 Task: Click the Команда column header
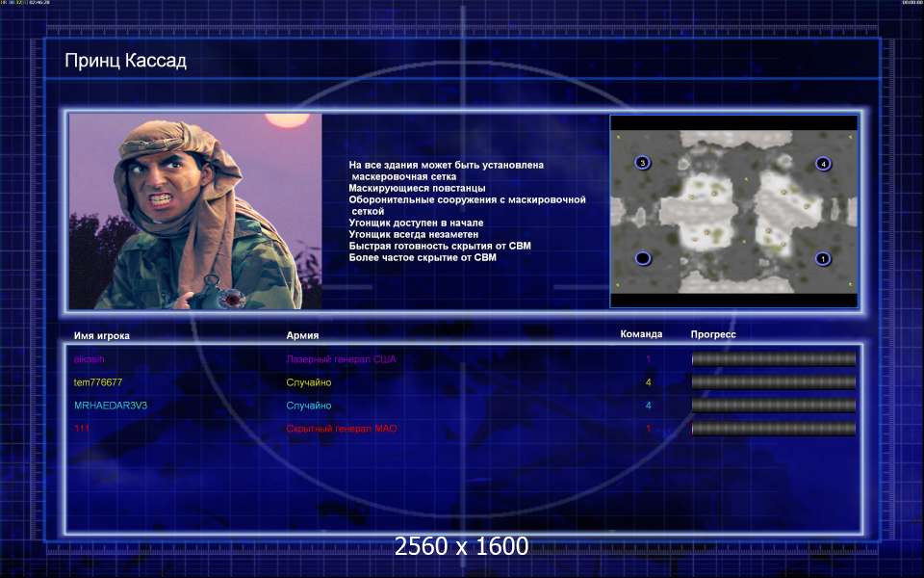coord(641,334)
